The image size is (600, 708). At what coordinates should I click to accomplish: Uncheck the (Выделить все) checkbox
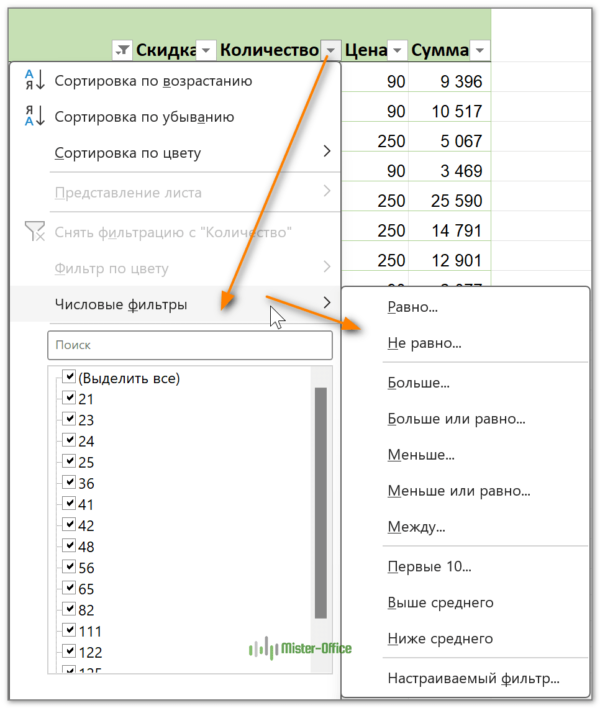(x=69, y=378)
